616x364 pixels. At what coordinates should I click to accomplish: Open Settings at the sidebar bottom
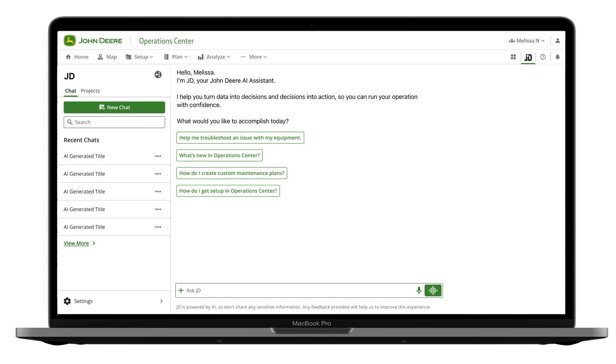pos(114,301)
